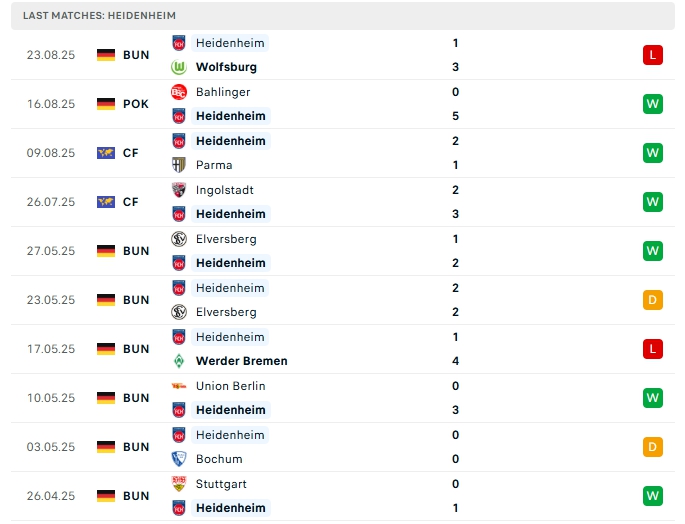The height and width of the screenshot is (524, 685).
Task: Click the orange D badge for 23.05.25 match
Action: (x=653, y=300)
